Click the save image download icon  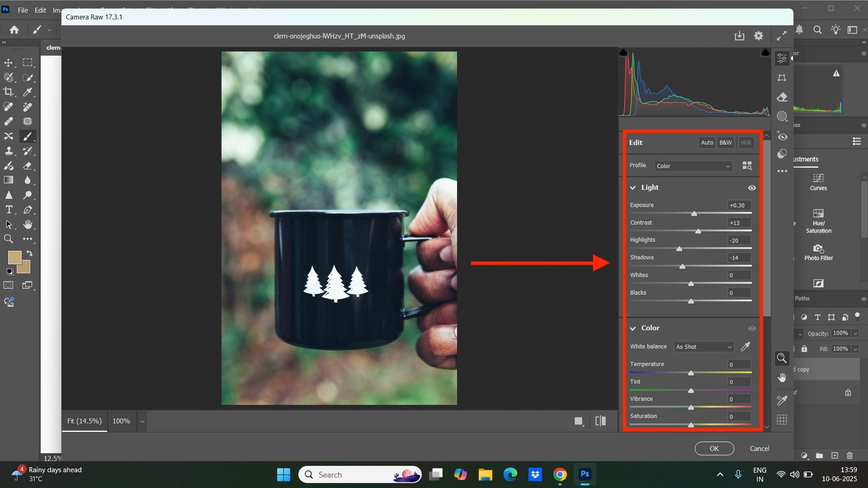(739, 36)
